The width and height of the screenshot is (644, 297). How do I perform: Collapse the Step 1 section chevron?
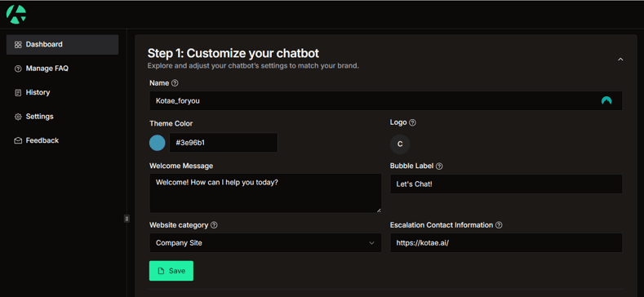point(620,59)
